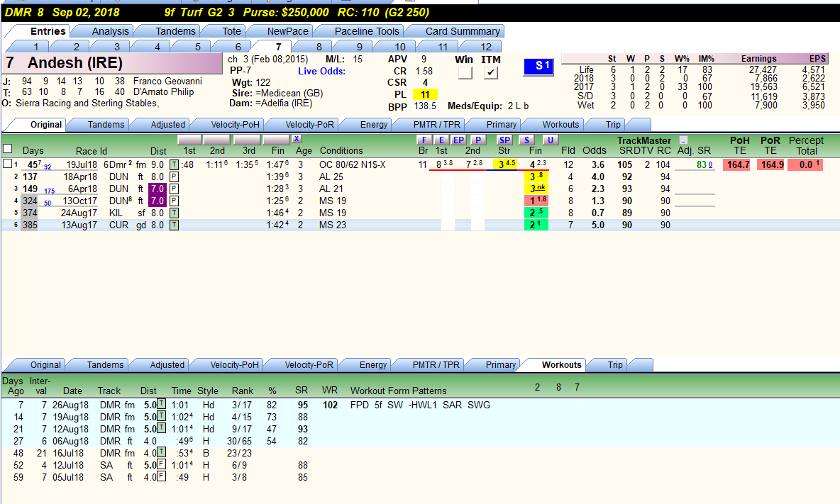The height and width of the screenshot is (504, 840).
Task: Click the T icon in 26Aug18 workout row
Action: pyautogui.click(x=161, y=405)
